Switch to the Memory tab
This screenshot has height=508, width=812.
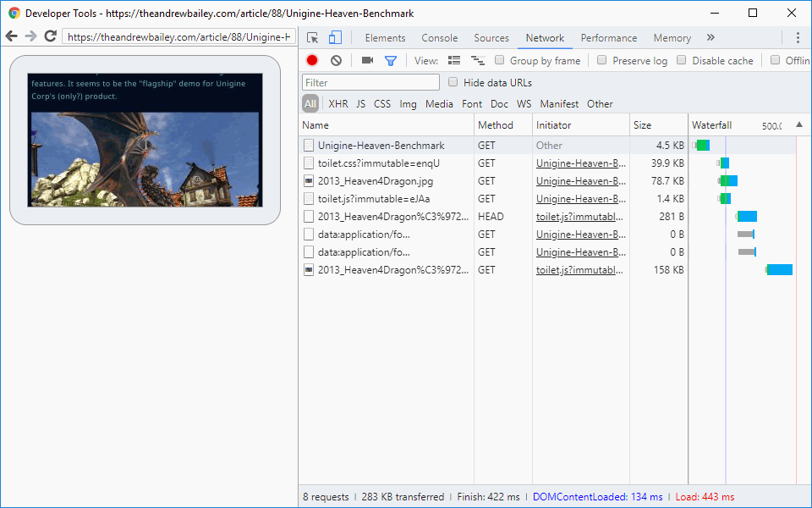(x=672, y=38)
